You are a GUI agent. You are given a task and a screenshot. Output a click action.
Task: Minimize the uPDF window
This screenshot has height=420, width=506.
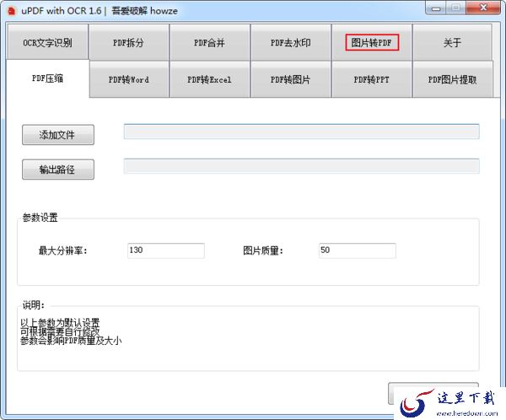[x=436, y=8]
